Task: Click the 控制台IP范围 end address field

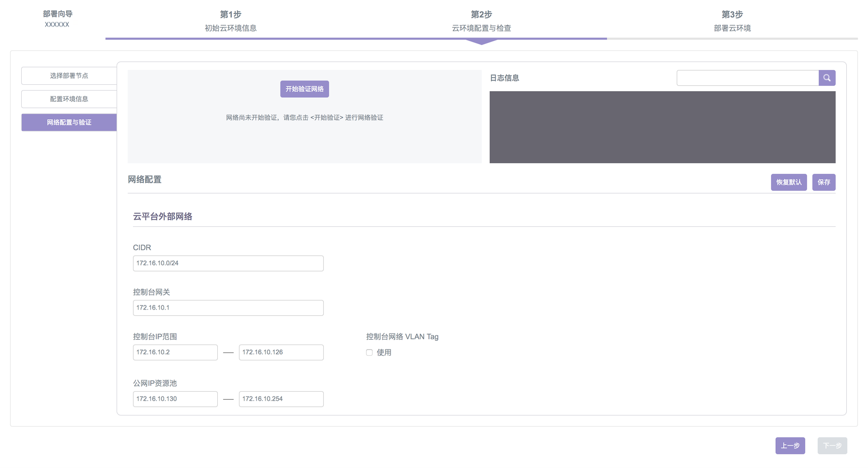Action: [x=281, y=352]
